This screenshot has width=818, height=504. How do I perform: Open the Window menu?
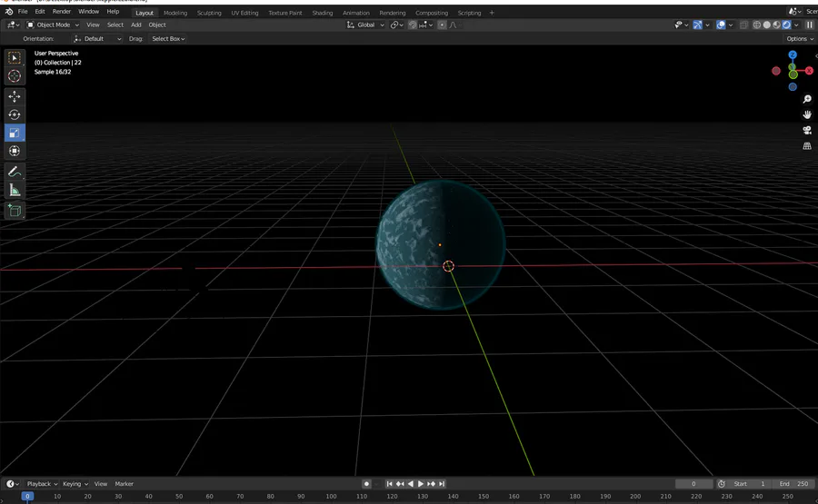tap(88, 12)
